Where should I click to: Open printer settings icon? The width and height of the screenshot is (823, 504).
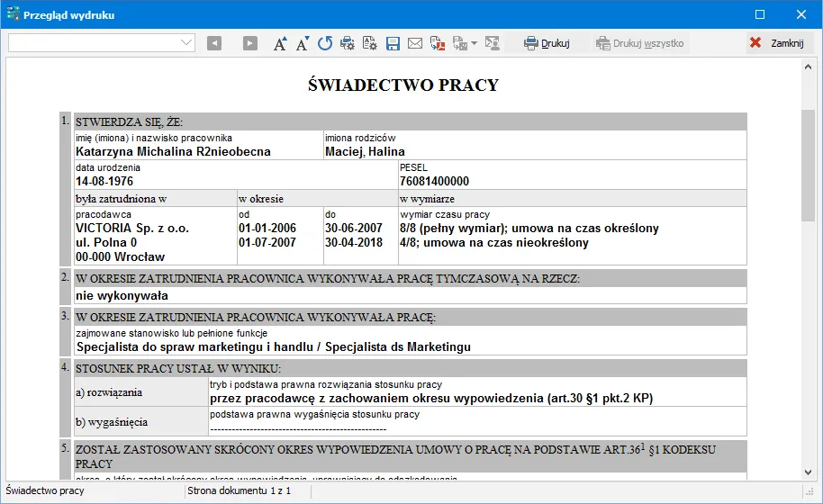click(x=347, y=43)
